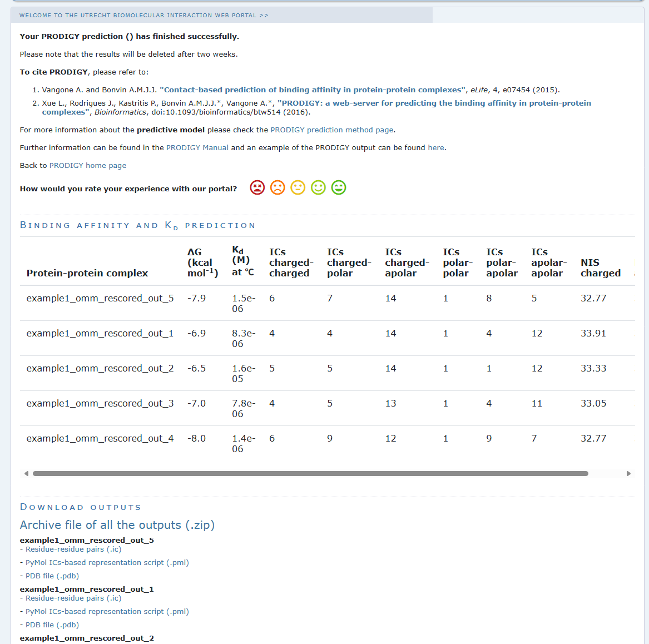Screen dimensions: 649x644
Task: Click the 33.05 NIS charged value
Action: tap(593, 404)
